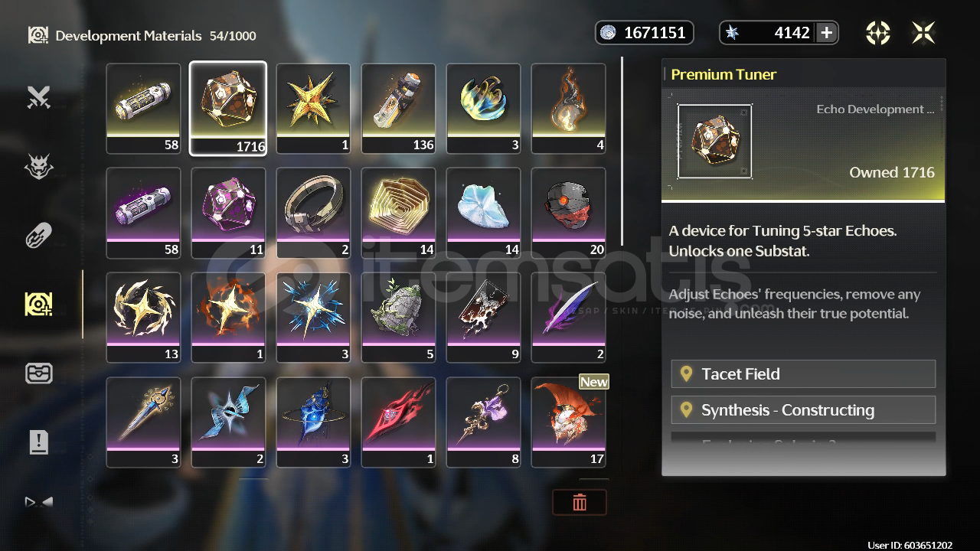Click the red trash can discard button

point(580,502)
